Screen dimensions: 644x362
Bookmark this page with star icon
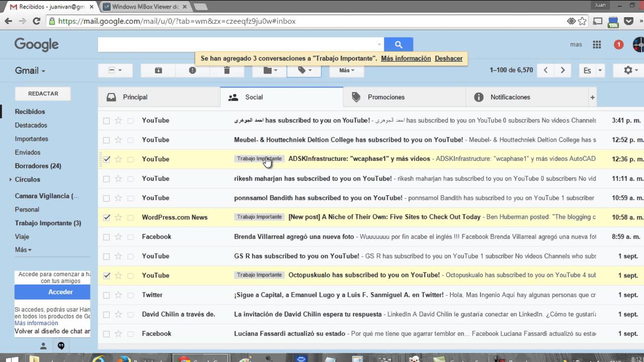[x=583, y=21]
